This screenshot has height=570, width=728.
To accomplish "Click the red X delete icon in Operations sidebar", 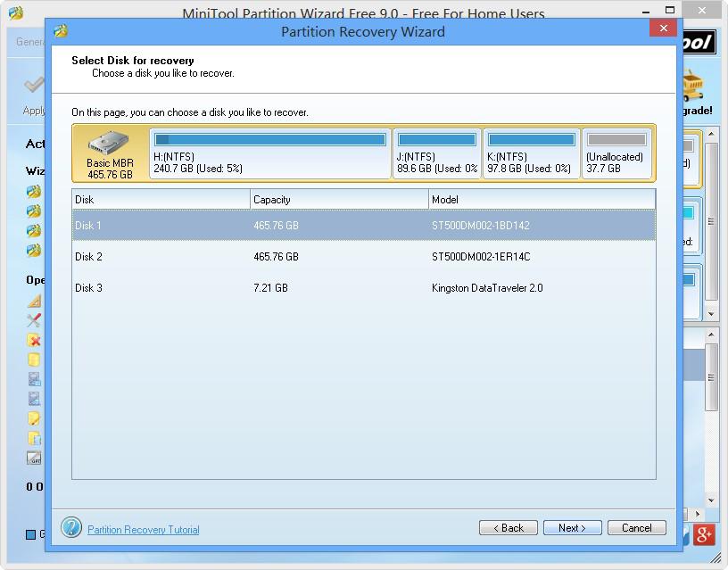I will (x=34, y=340).
